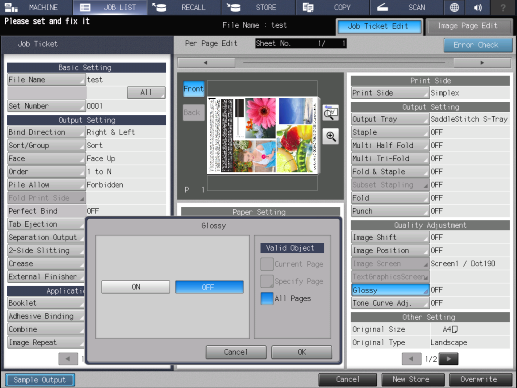517x388 pixels.
Task: Click the sheet position slider track
Action: pos(344,63)
